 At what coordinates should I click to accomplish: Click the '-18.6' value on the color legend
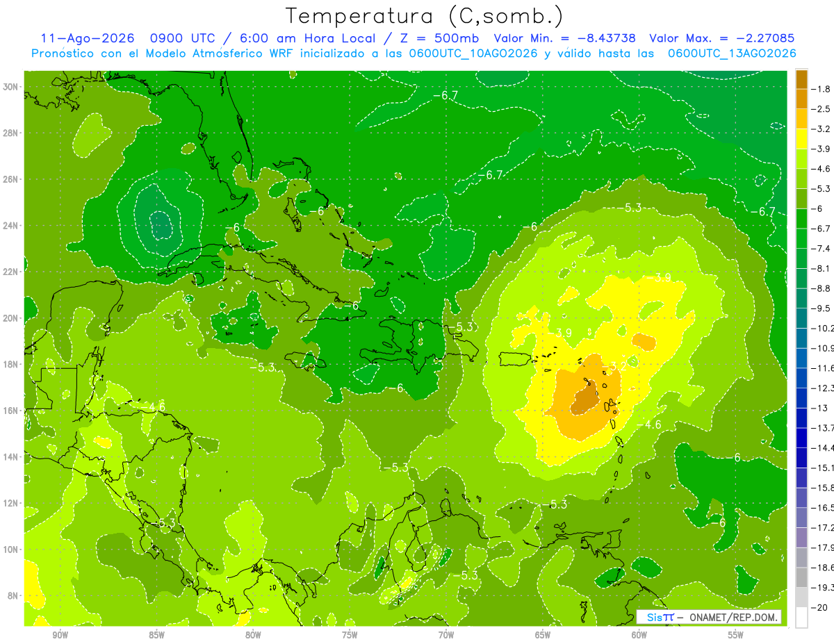pyautogui.click(x=824, y=568)
